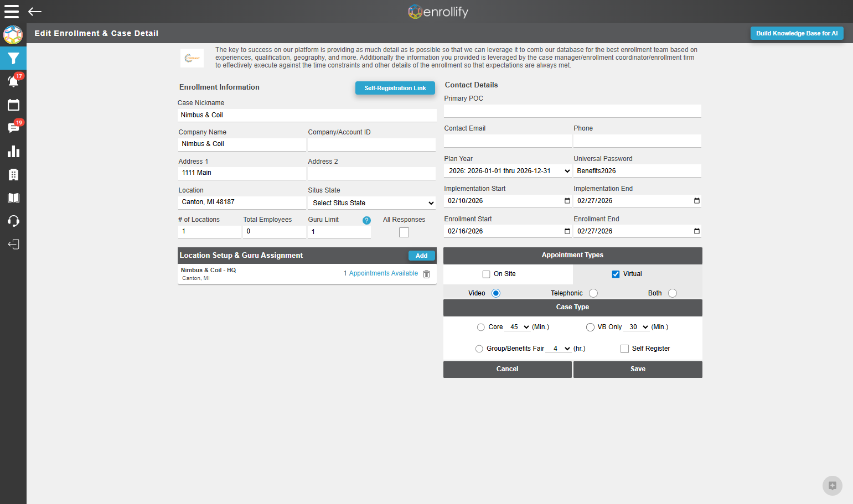This screenshot has height=504, width=853.
Task: Open the floating chat widget icon
Action: click(x=832, y=486)
